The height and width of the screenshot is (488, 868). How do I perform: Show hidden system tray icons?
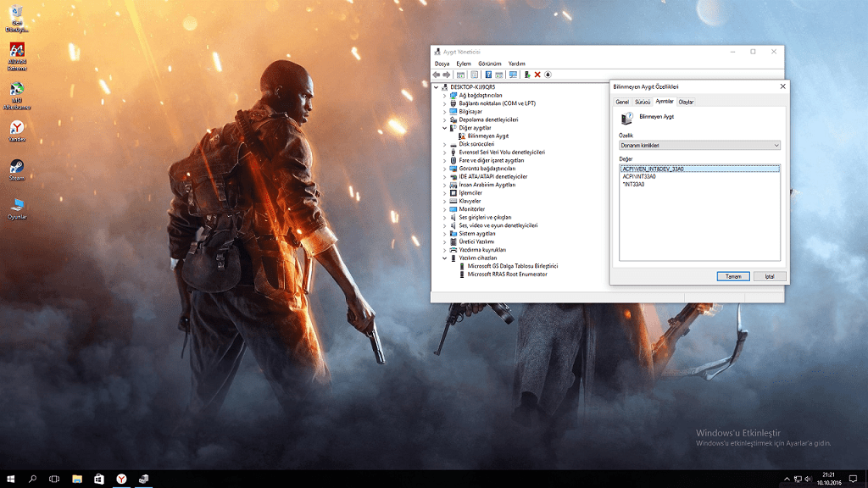point(787,479)
